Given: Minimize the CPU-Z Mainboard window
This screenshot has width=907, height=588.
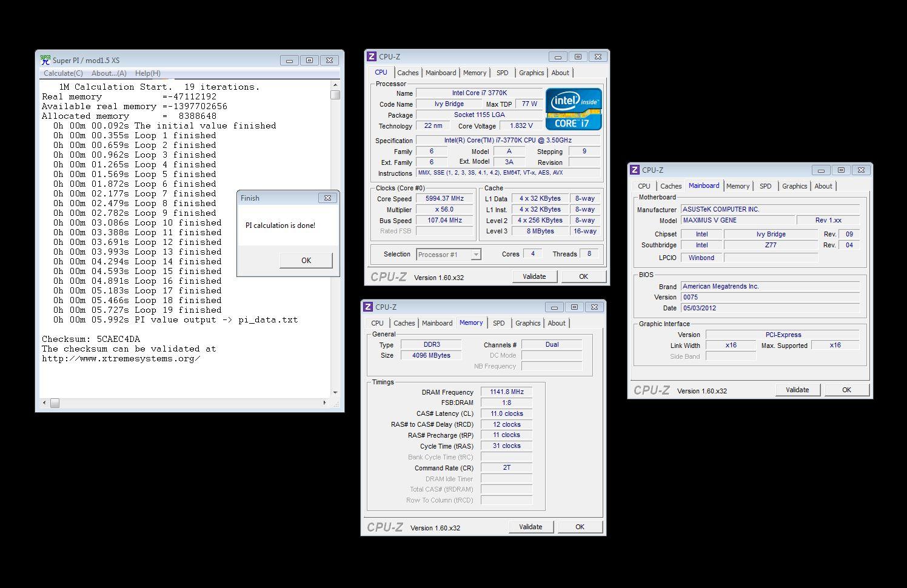Looking at the screenshot, I should (x=821, y=170).
